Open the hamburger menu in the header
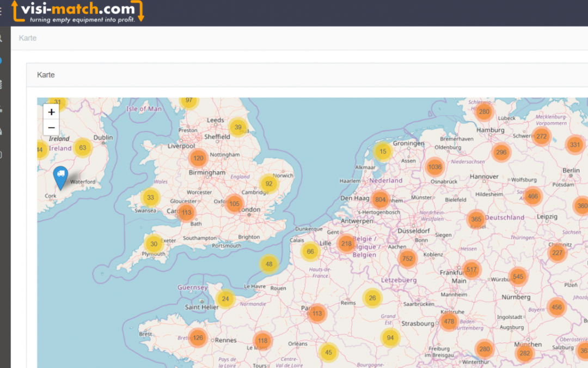The height and width of the screenshot is (368, 588). (1, 11)
